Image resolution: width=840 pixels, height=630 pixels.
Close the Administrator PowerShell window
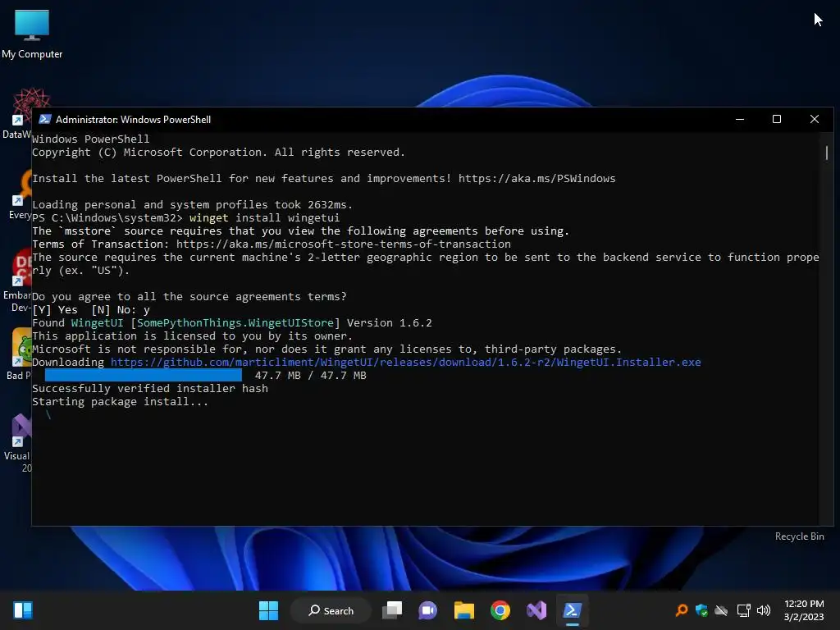pyautogui.click(x=815, y=120)
